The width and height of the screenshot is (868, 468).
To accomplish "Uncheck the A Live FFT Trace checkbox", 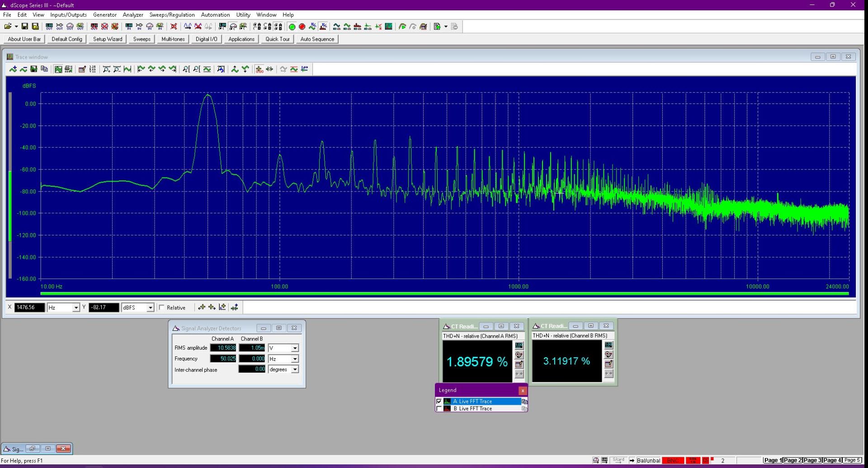I will click(439, 402).
